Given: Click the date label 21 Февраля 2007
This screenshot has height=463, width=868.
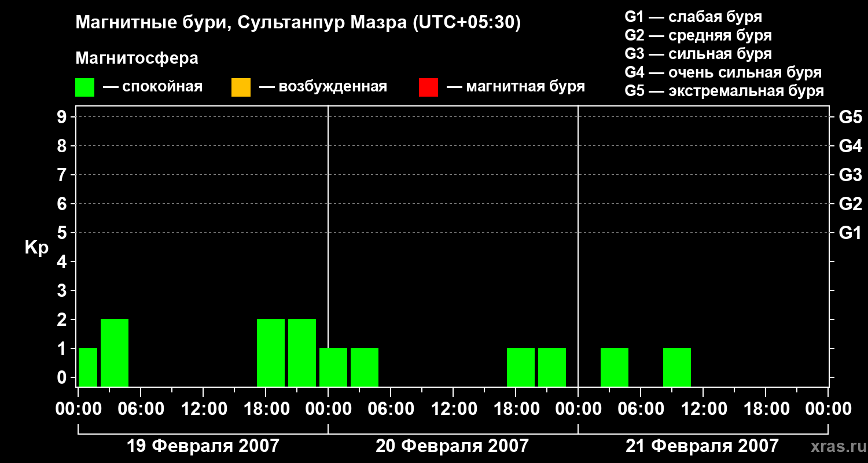Looking at the screenshot, I should tap(702, 446).
